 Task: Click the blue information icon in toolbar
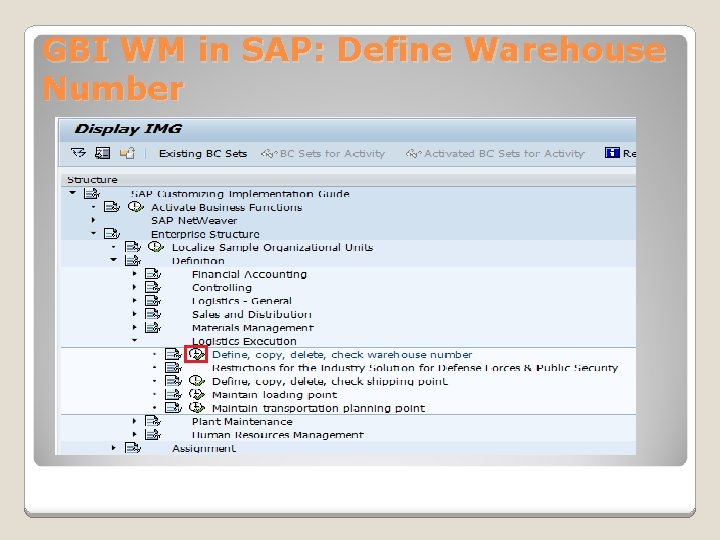point(612,153)
